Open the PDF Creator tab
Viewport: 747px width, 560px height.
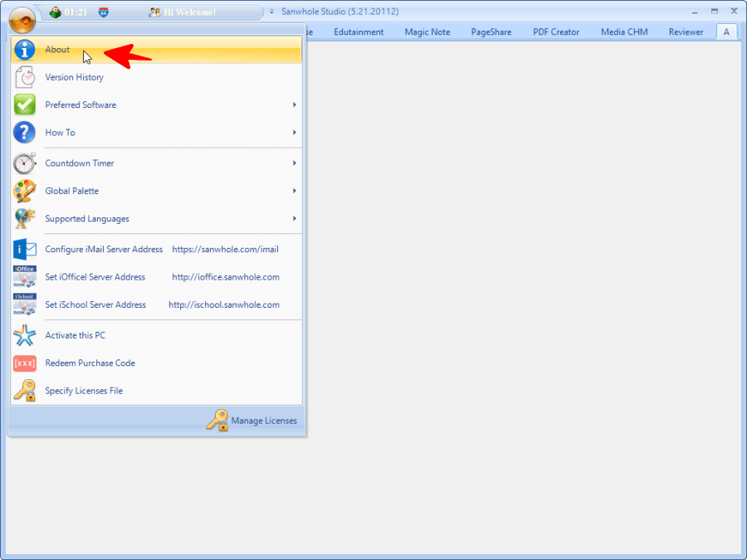(x=556, y=32)
